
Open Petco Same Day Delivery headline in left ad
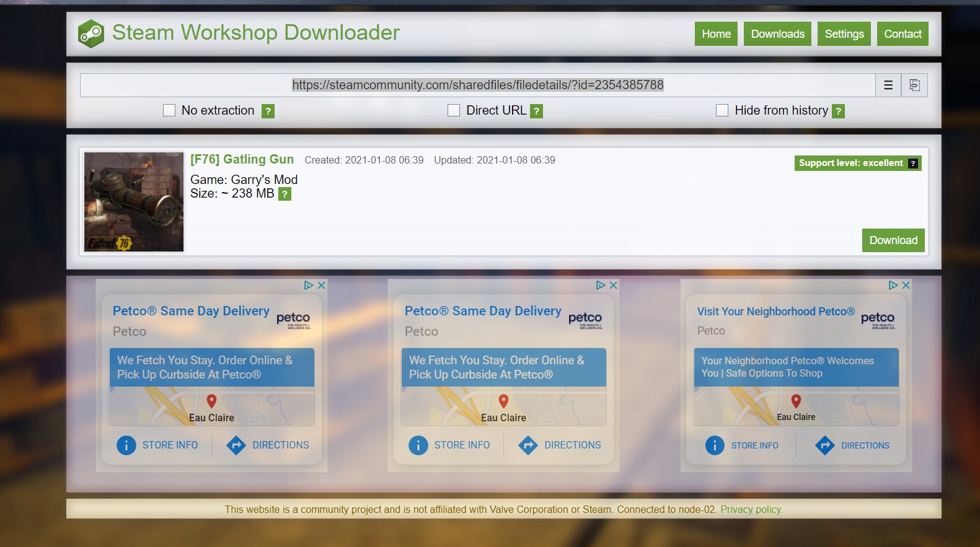click(x=191, y=311)
